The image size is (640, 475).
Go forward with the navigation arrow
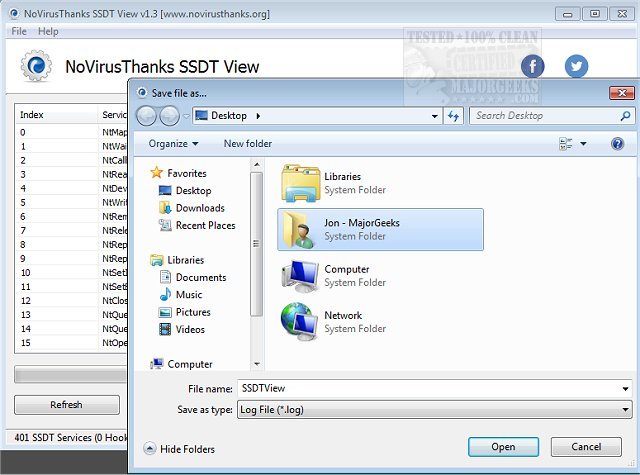point(169,116)
